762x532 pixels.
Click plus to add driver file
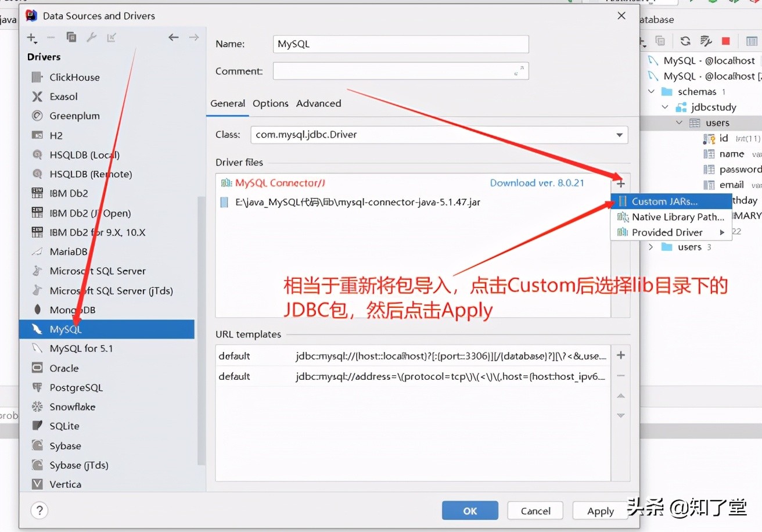click(x=621, y=184)
